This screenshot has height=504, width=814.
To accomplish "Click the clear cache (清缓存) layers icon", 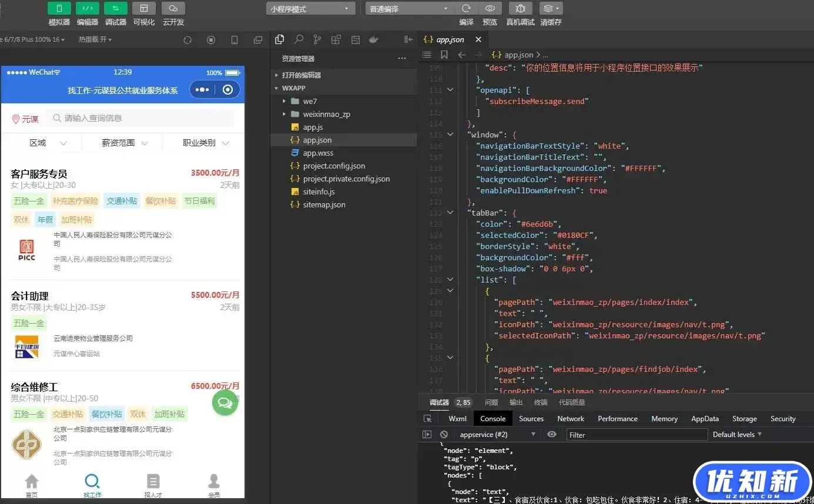I will [551, 9].
